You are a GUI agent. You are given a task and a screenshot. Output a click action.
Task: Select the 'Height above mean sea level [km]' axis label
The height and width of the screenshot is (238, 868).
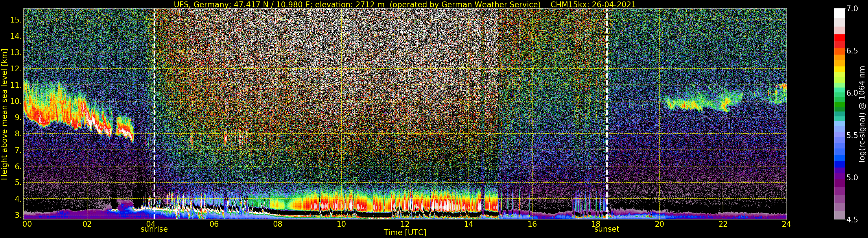point(4,114)
